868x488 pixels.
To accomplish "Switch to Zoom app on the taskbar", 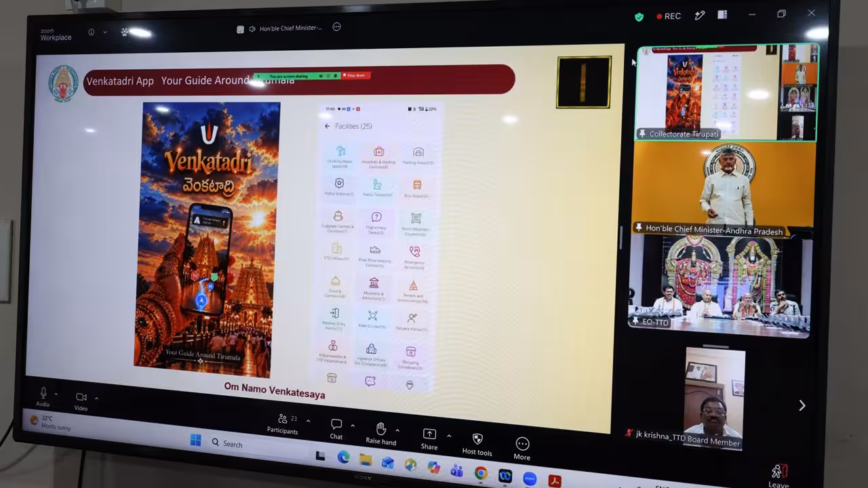I will 530,479.
